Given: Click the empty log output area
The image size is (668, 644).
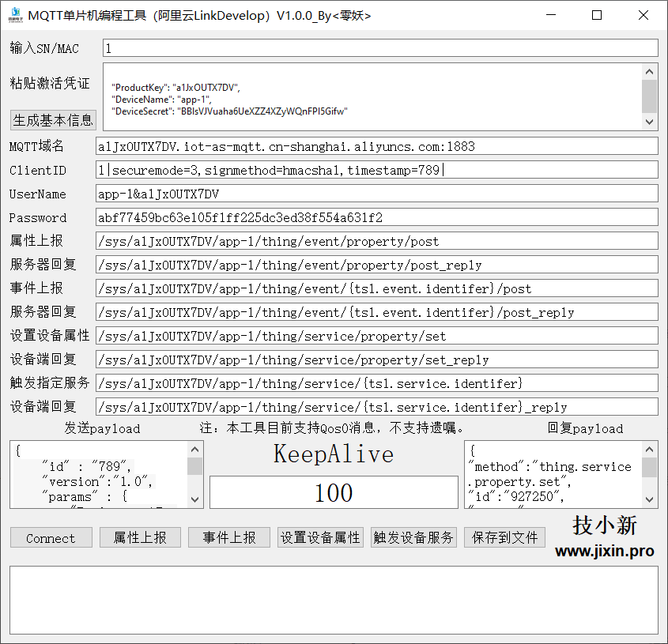Looking at the screenshot, I should tap(332, 597).
